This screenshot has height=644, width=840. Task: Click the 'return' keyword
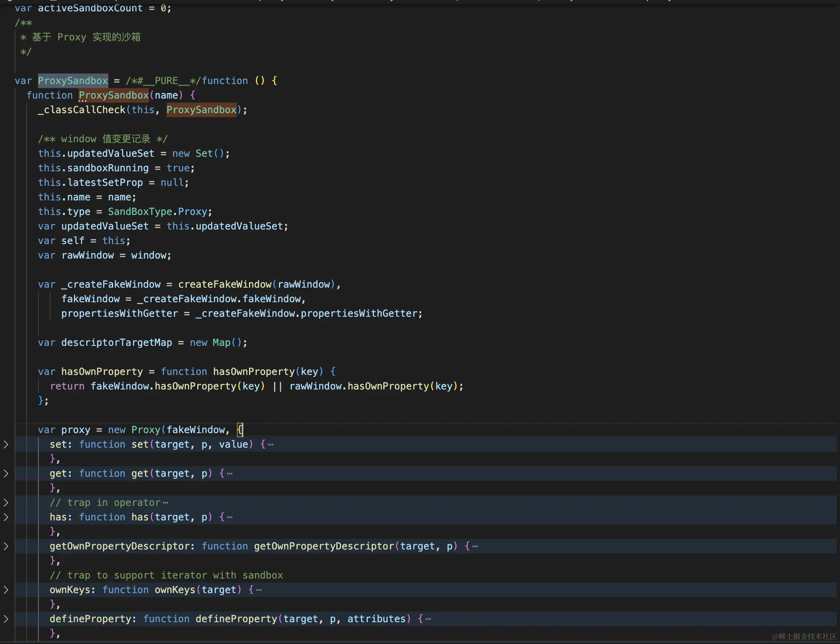click(67, 386)
